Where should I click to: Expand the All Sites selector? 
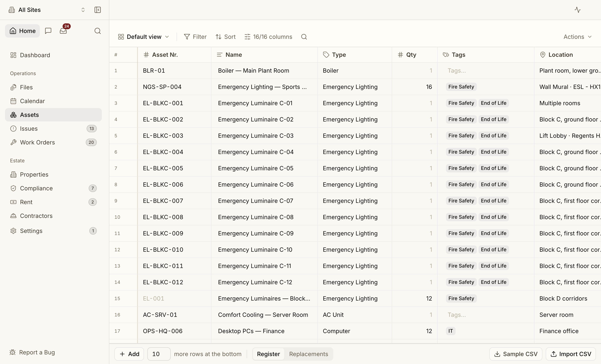[47, 10]
